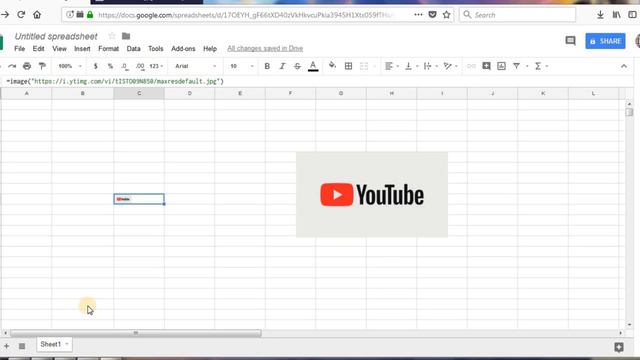Move spreadsheet using folder icon
This screenshot has width=640, height=360.
pos(126,36)
